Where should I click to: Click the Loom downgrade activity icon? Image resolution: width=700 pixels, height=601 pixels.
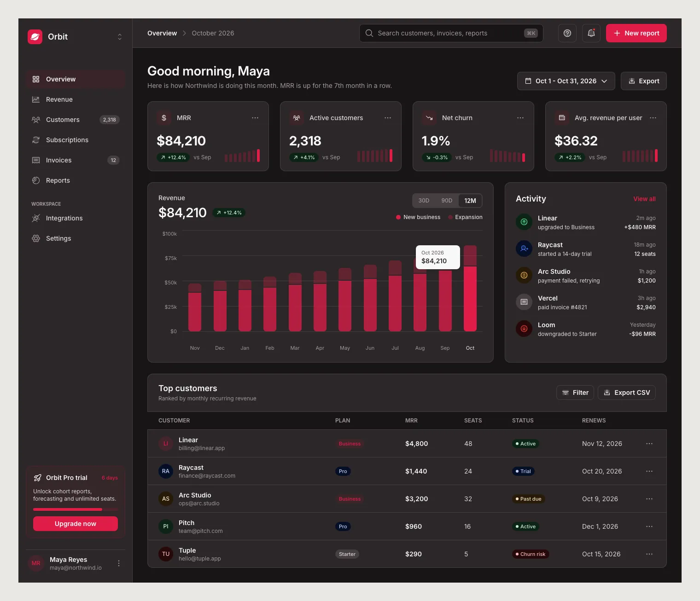click(x=524, y=329)
